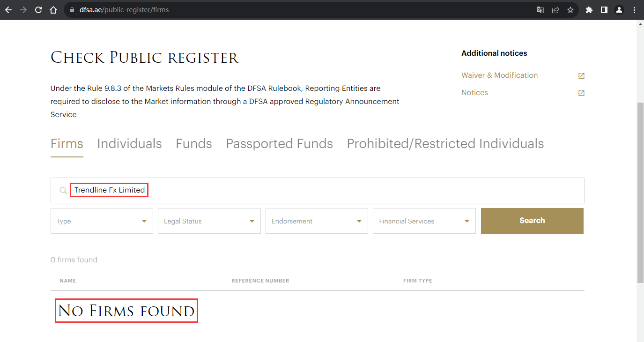644x342 pixels.
Task: Open the browser three-dot menu
Action: pyautogui.click(x=634, y=10)
